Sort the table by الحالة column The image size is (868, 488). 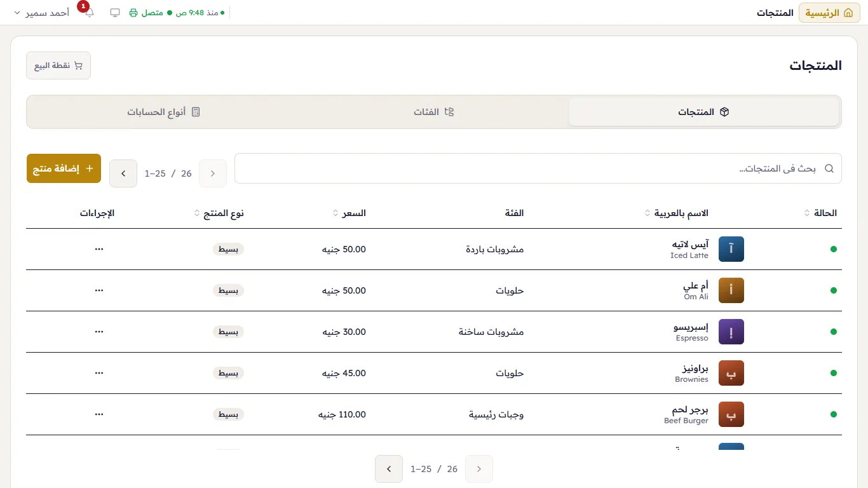(820, 213)
